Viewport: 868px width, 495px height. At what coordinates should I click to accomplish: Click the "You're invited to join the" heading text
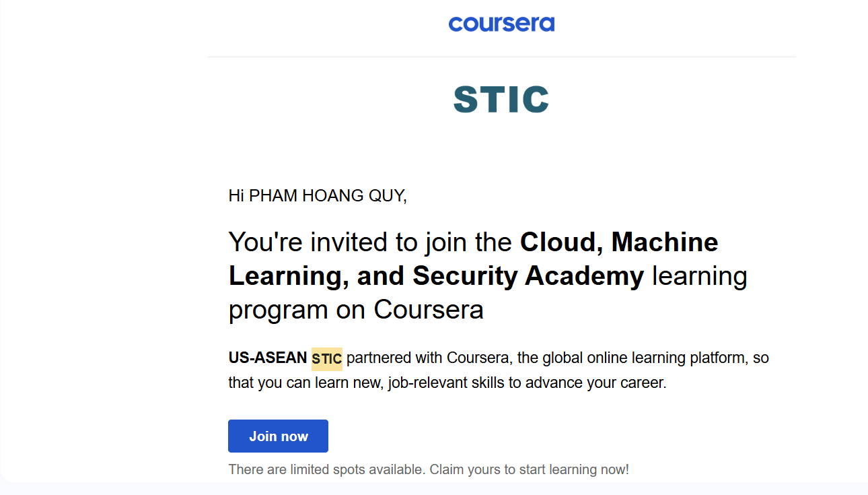tap(372, 242)
